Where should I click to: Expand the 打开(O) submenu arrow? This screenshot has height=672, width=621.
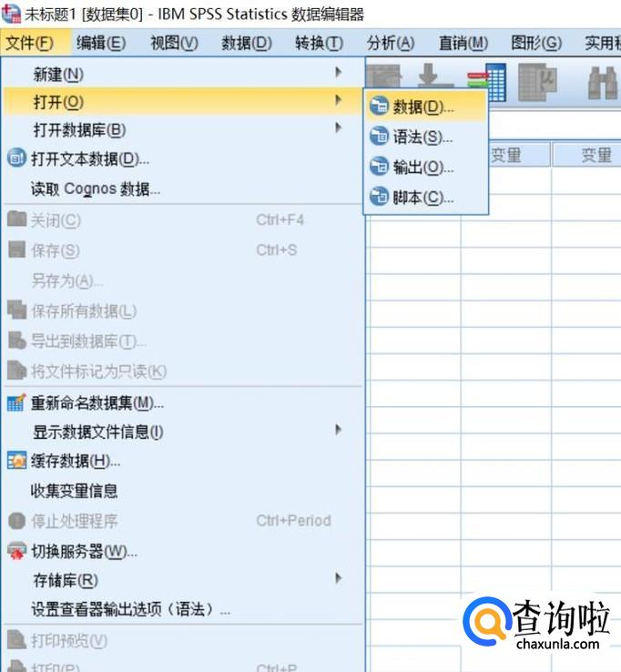[338, 100]
